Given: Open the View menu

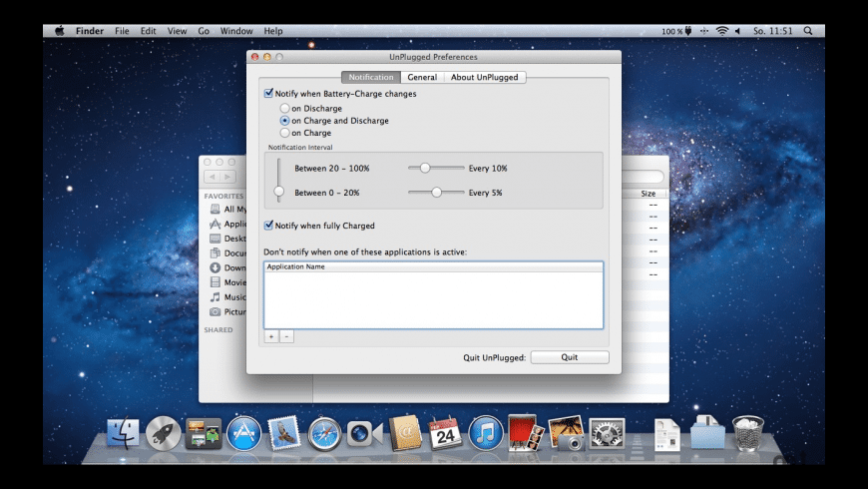Looking at the screenshot, I should point(178,31).
